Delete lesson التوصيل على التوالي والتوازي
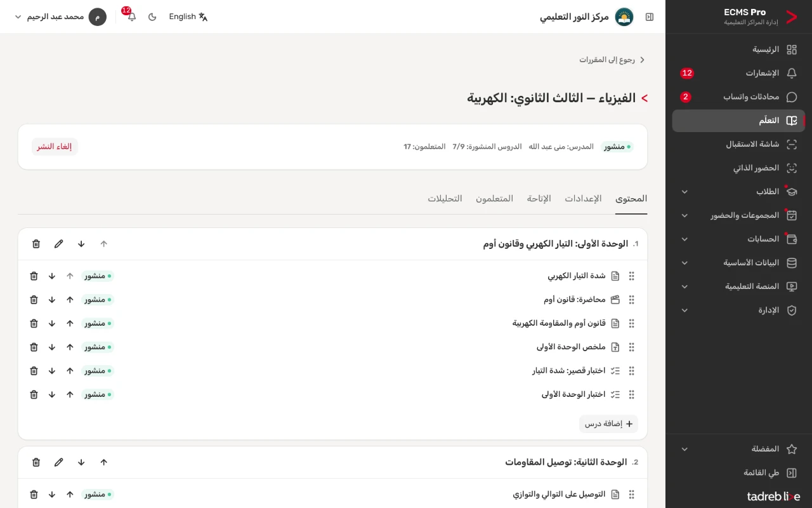812x508 pixels. coord(34,494)
